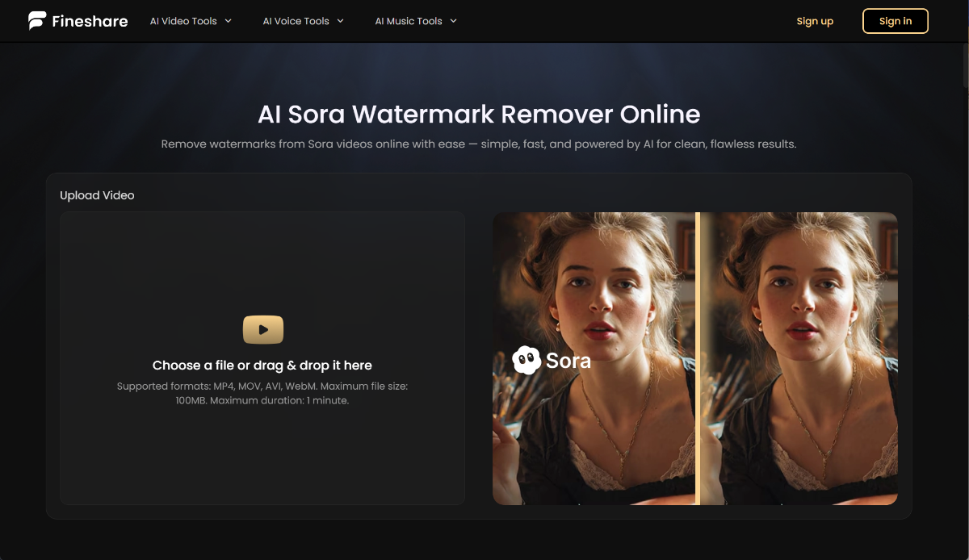Image resolution: width=969 pixels, height=560 pixels.
Task: Click the Sign up link
Action: (815, 21)
